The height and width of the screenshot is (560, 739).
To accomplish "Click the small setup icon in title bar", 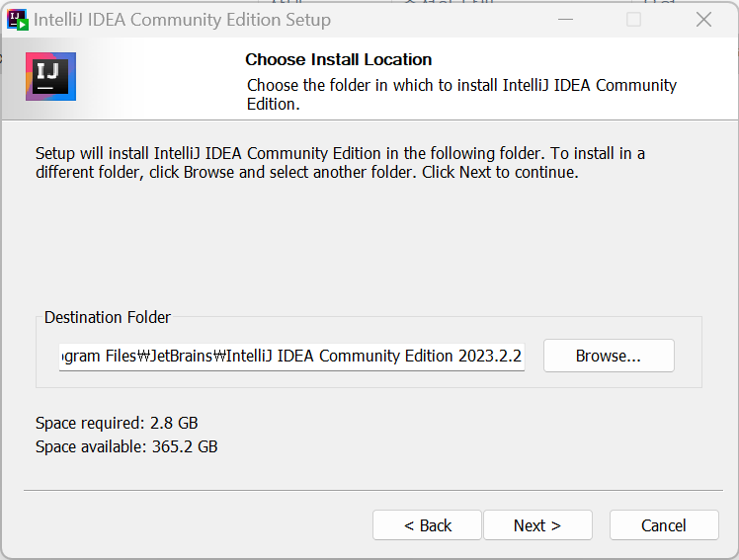I will pos(17,20).
